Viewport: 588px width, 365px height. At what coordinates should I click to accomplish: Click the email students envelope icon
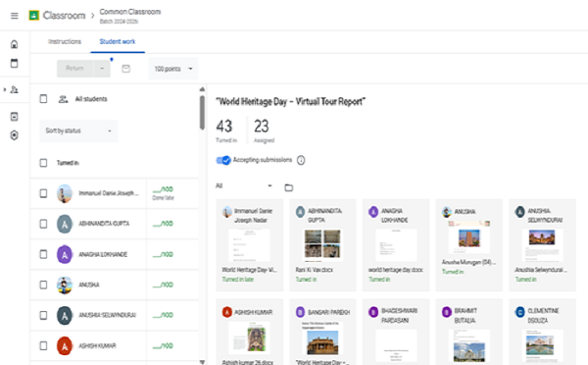(x=126, y=69)
